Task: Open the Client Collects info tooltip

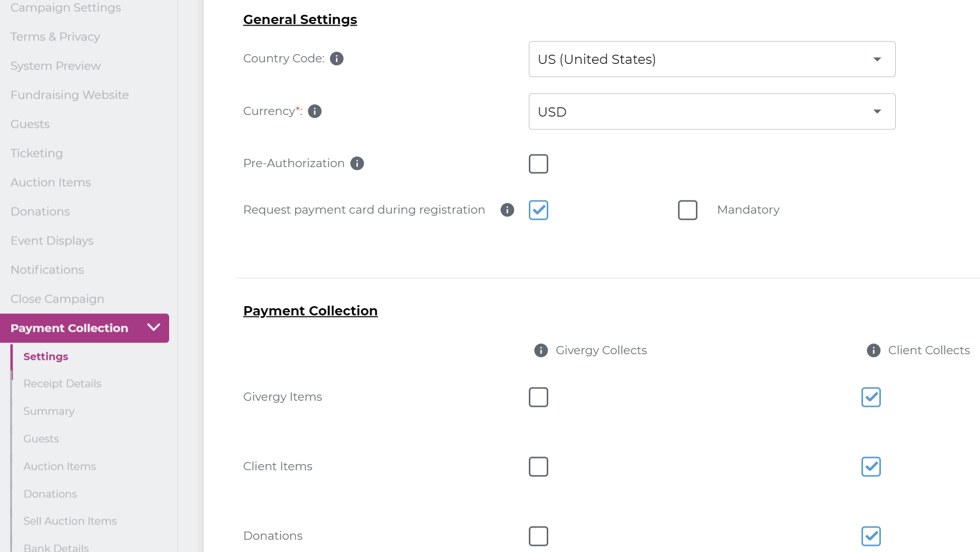Action: (873, 351)
